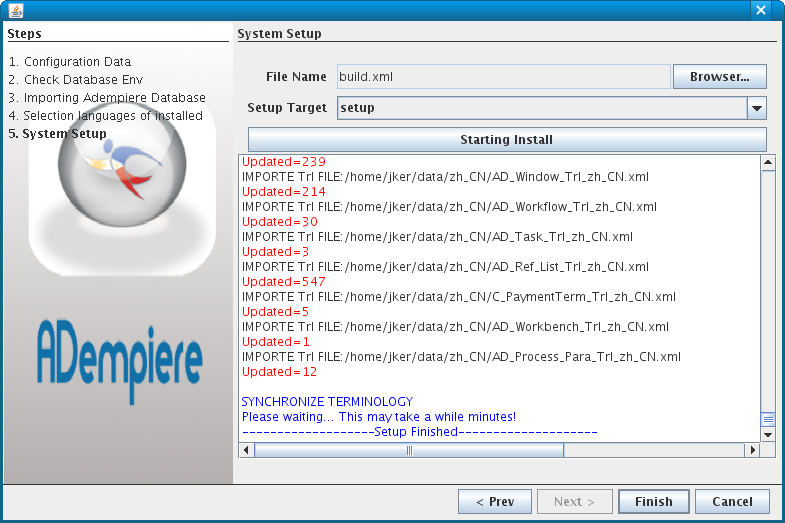Click log line Updated=239
785x523 pixels.
(284, 162)
